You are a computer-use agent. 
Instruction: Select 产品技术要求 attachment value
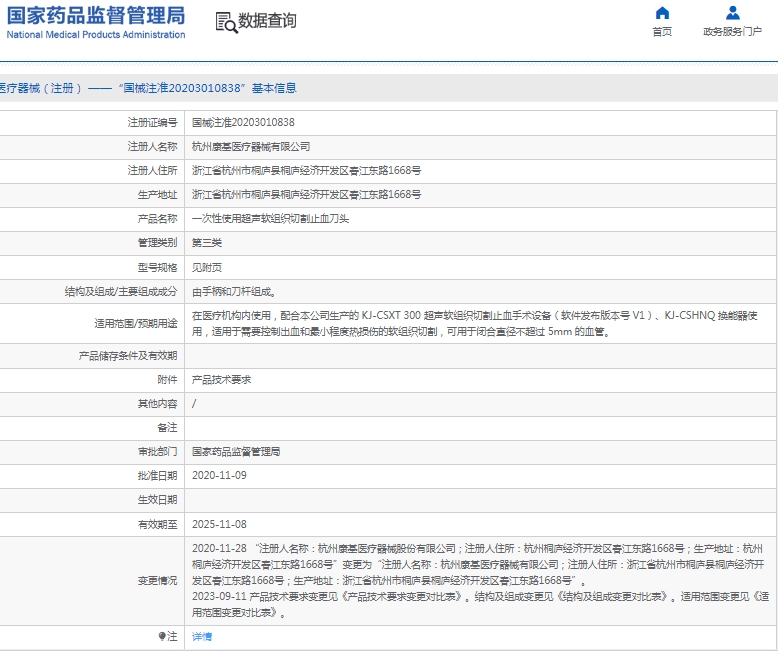pos(221,380)
